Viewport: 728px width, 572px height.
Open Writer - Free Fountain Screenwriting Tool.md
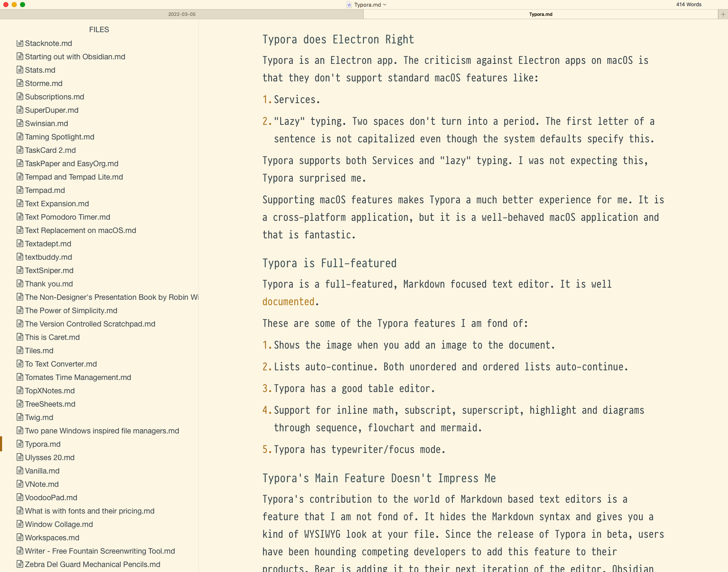(100, 551)
